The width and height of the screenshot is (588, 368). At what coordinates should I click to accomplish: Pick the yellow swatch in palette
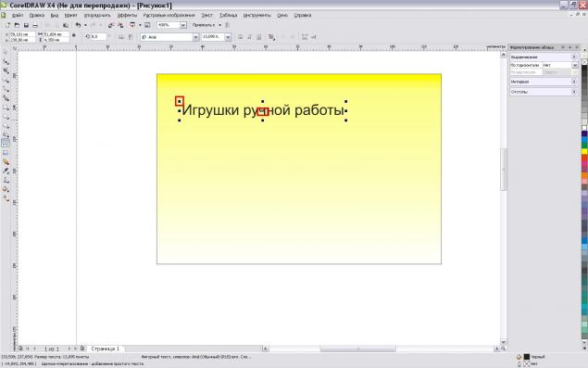pyautogui.click(x=584, y=151)
